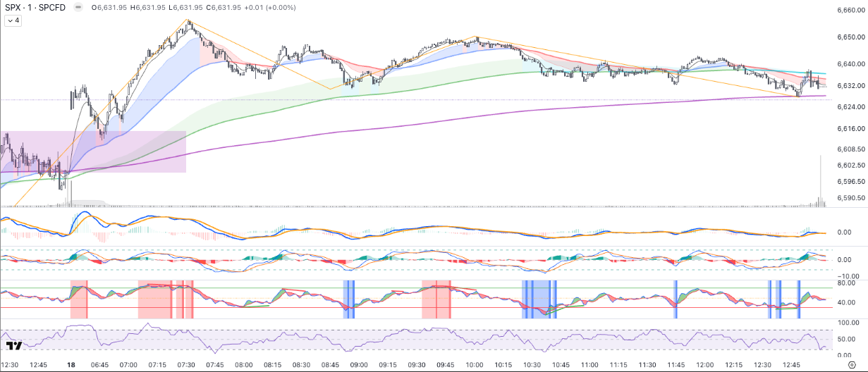Open chart settings via hexagon gear icon
868x372 pixels.
[x=851, y=366]
